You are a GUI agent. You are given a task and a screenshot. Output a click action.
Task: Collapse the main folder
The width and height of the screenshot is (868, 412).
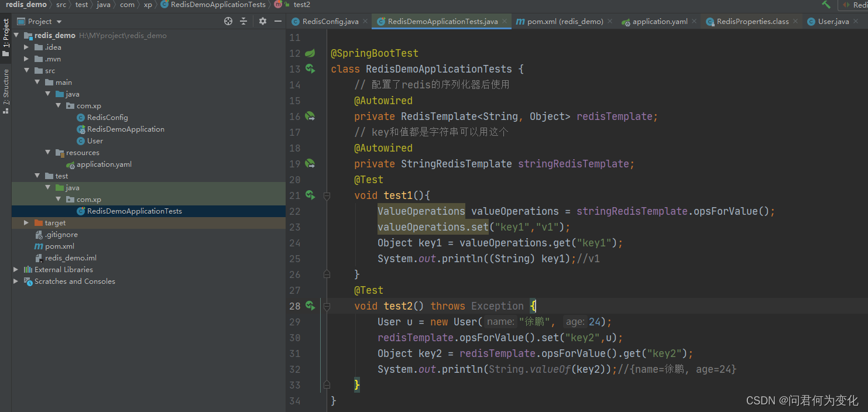pyautogui.click(x=37, y=83)
